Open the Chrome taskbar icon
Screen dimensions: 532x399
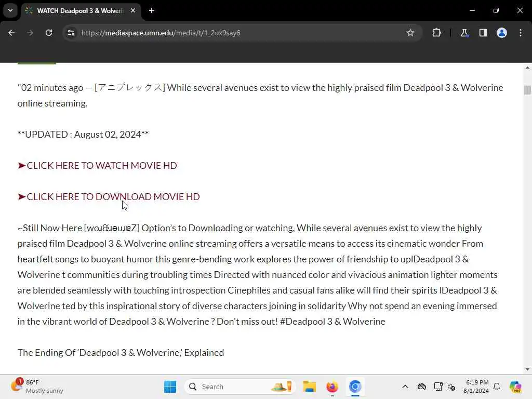pos(355,387)
